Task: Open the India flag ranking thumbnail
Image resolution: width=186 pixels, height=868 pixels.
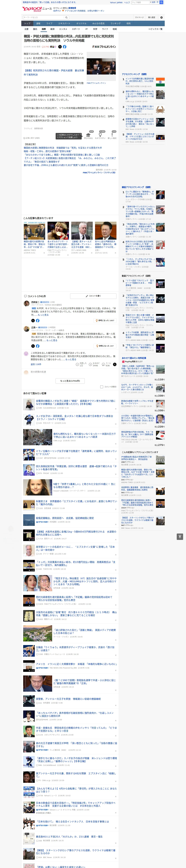Action: tap(160, 82)
